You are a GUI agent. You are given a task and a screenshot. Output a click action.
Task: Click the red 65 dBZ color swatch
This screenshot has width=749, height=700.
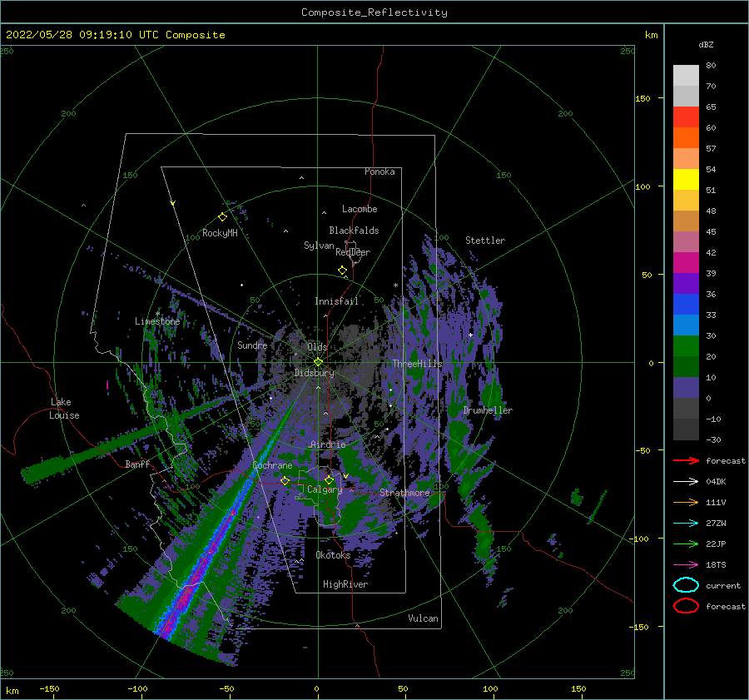click(686, 117)
